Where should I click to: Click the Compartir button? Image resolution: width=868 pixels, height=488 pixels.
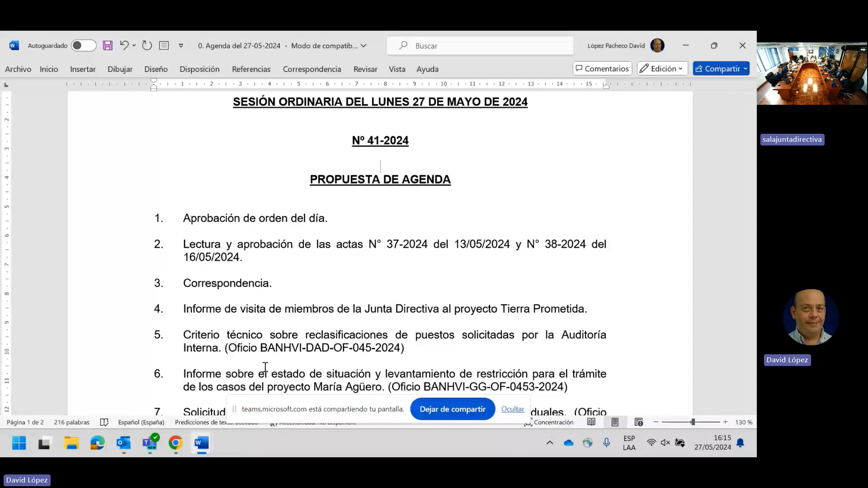(721, 69)
